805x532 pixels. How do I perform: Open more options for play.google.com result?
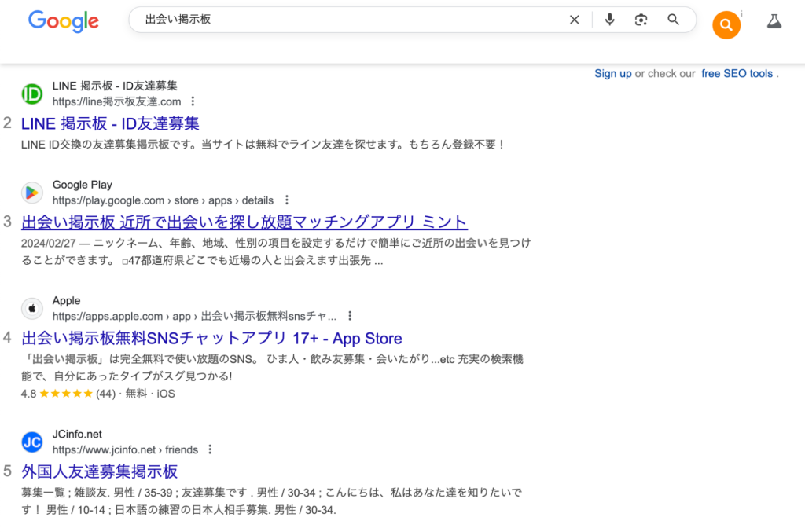tap(286, 200)
